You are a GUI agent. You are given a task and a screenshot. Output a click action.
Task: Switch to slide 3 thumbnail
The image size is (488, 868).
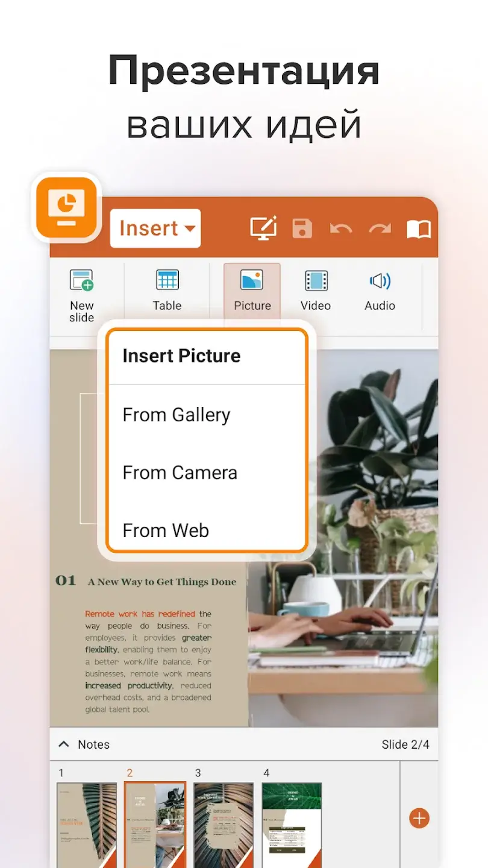click(x=224, y=824)
